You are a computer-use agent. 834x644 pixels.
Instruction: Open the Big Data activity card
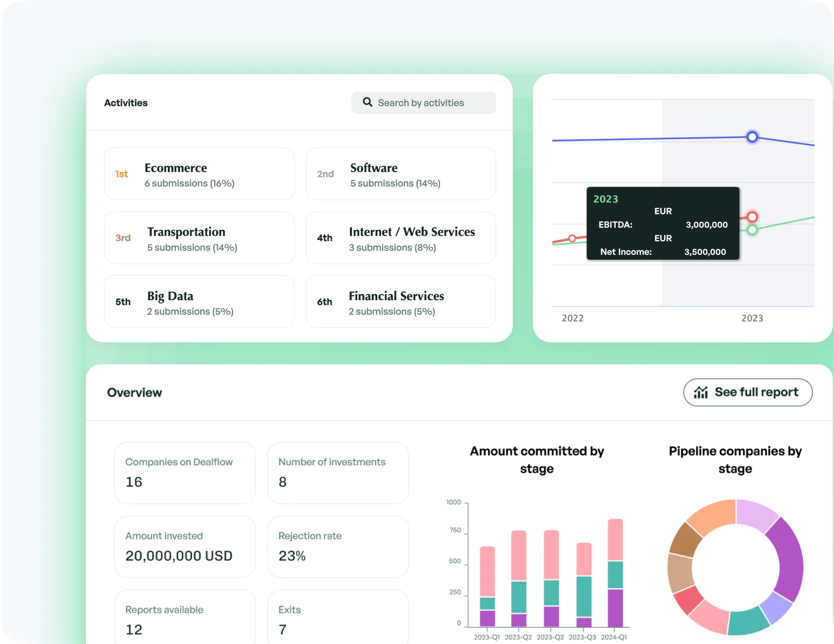[199, 302]
